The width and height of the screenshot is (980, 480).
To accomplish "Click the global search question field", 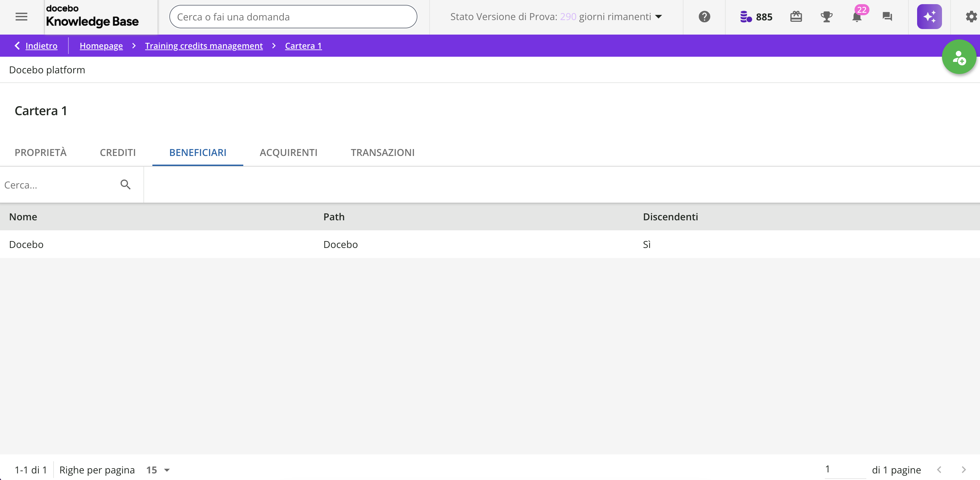I will pos(293,17).
